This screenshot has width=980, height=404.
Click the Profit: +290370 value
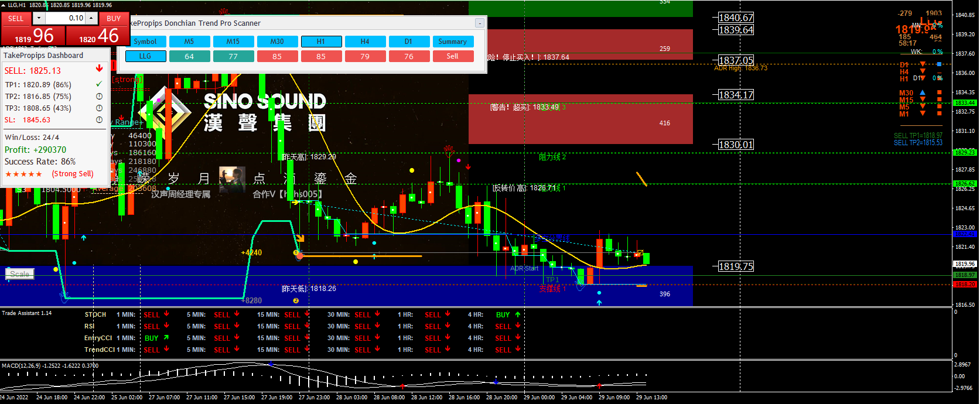(x=36, y=150)
